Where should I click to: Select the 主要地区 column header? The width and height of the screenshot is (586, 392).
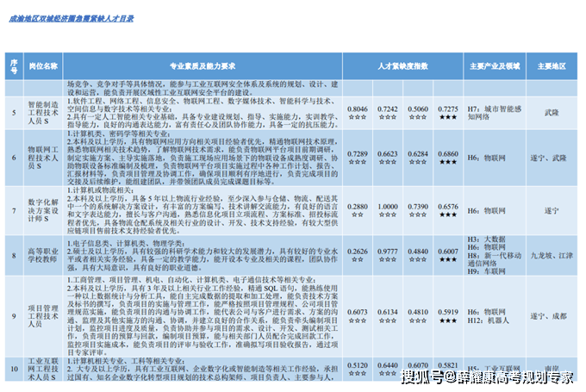(552, 65)
